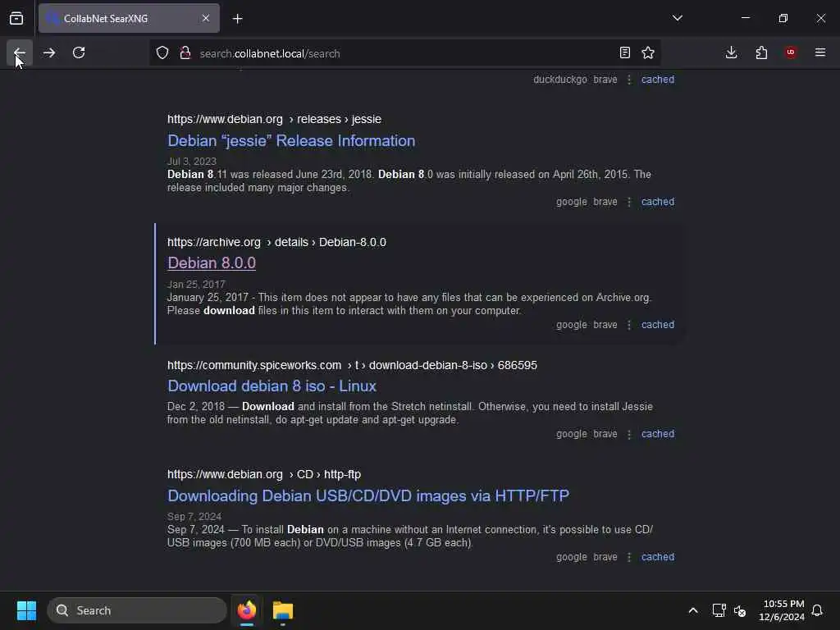Open cached version of Debian 8.0.0 result
Viewport: 840px width, 630px height.
(657, 325)
